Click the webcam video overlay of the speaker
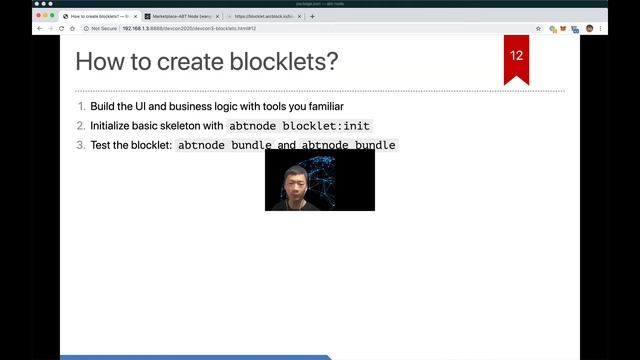 (320, 180)
